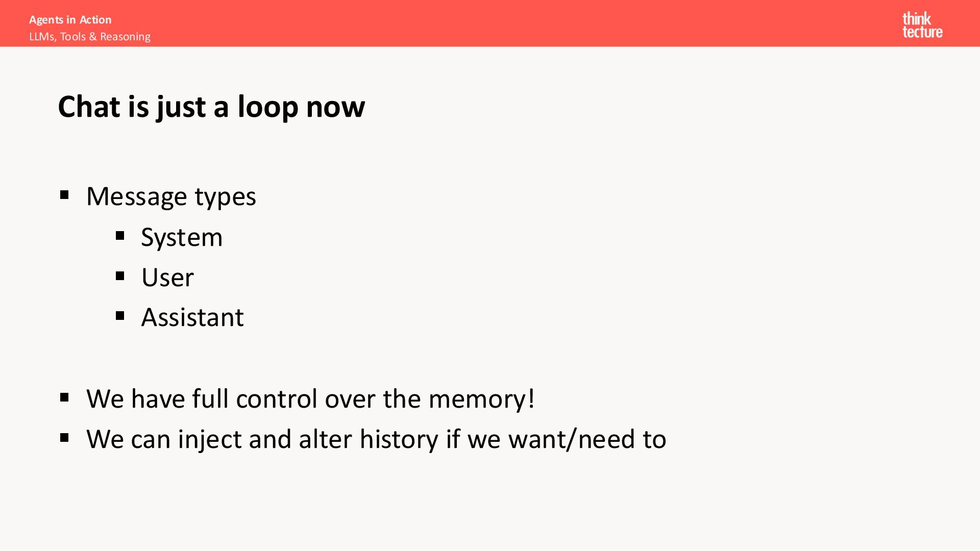Click the bullet marker next to Assistant
The image size is (980, 551).
point(120,316)
